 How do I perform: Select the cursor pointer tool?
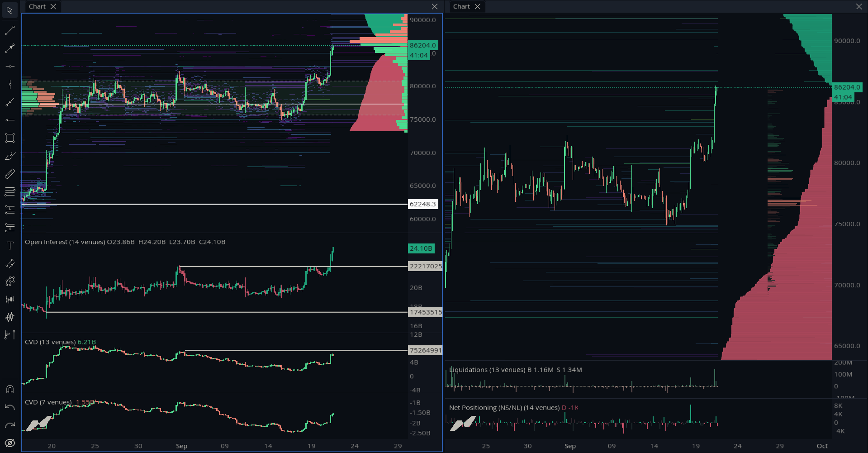9,10
